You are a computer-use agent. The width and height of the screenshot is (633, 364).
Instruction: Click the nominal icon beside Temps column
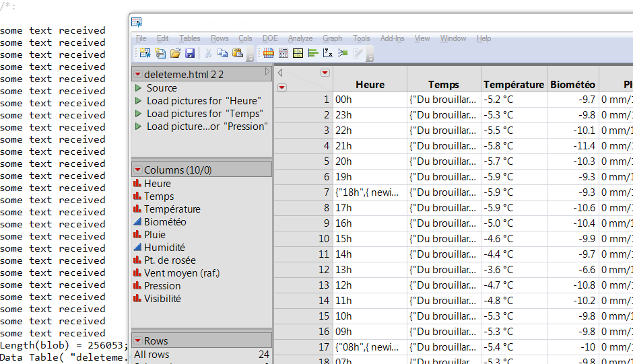(x=137, y=196)
